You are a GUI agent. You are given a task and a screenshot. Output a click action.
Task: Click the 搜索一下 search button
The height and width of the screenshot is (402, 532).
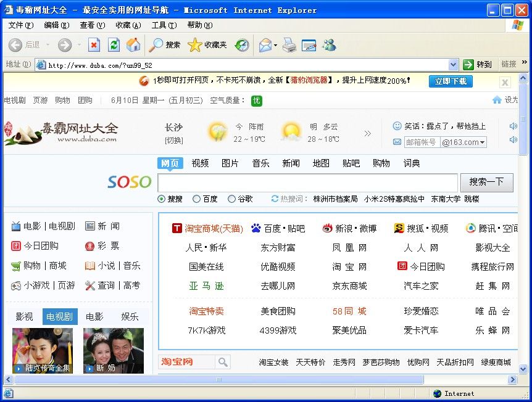click(486, 183)
